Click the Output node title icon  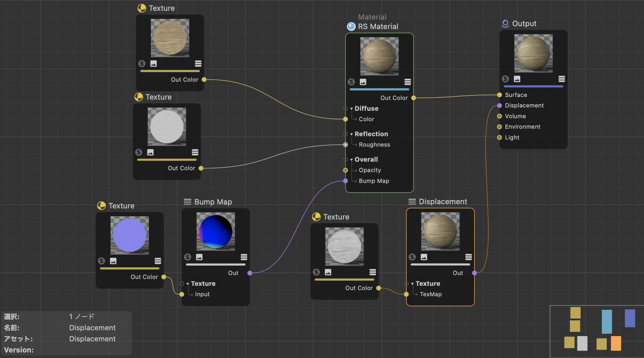tap(505, 24)
